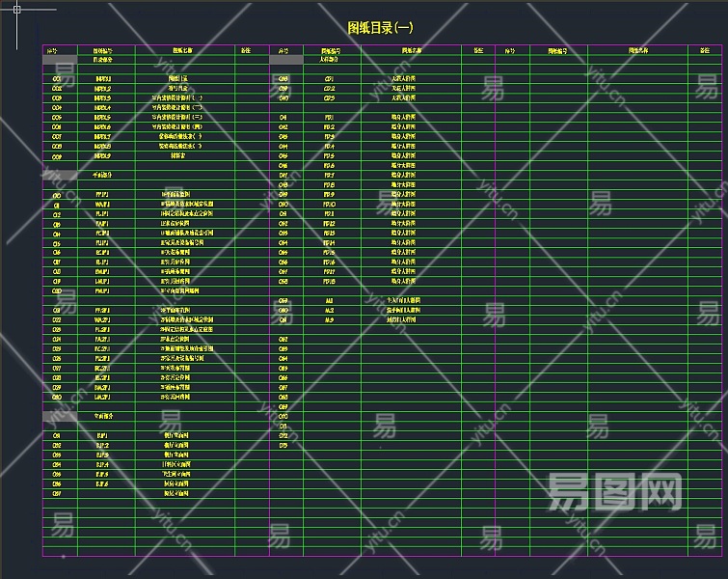
Task: Select sequence number cell 001
Action: (x=57, y=79)
